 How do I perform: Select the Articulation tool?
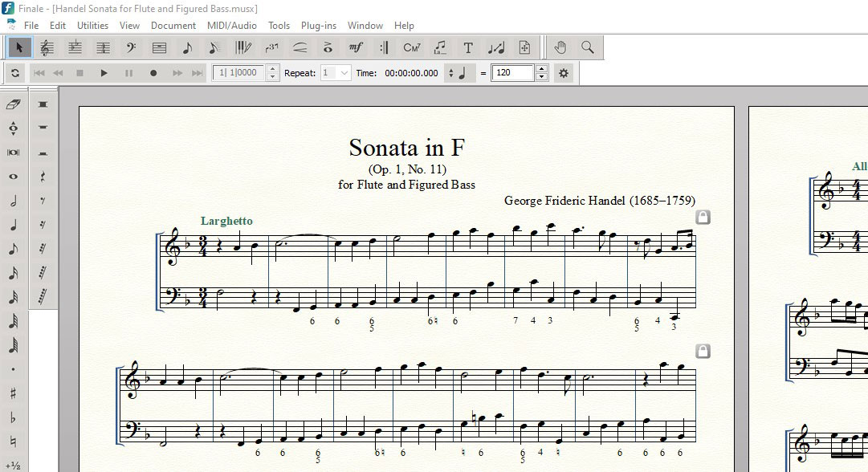click(x=328, y=47)
